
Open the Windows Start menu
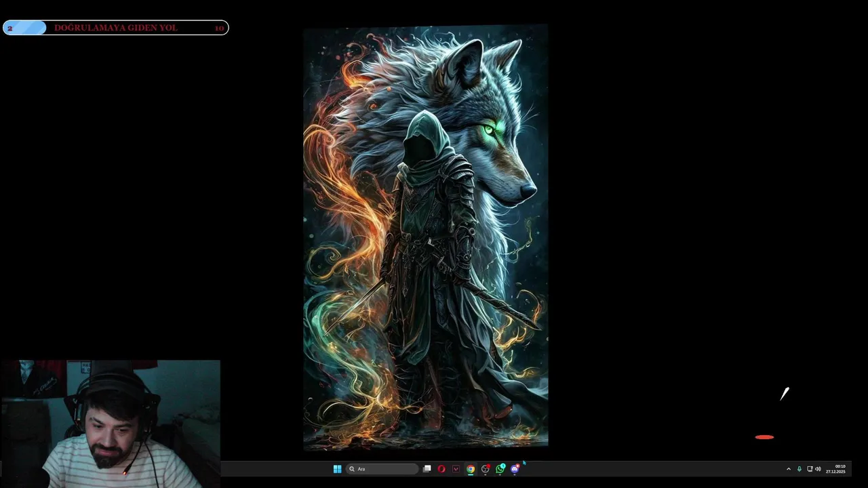337,469
